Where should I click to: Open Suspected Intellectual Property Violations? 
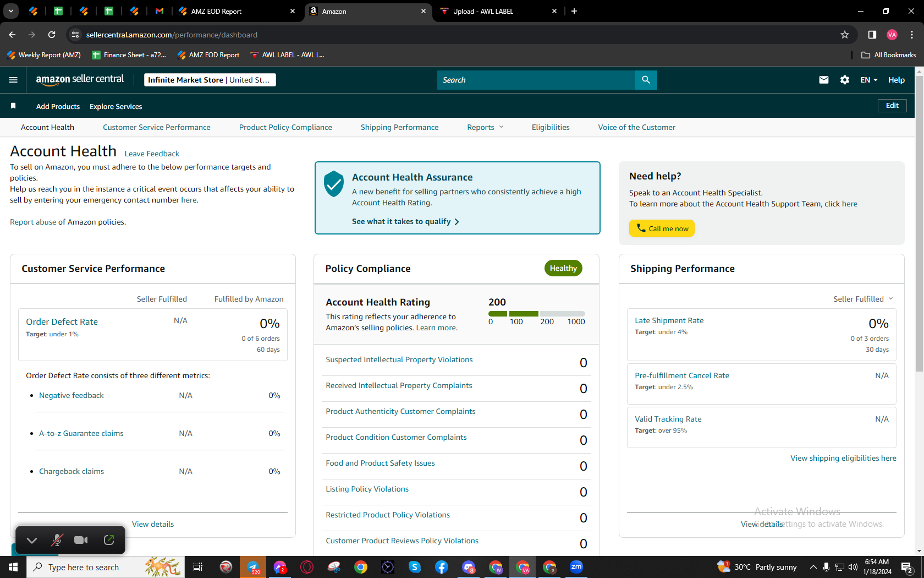coord(399,359)
